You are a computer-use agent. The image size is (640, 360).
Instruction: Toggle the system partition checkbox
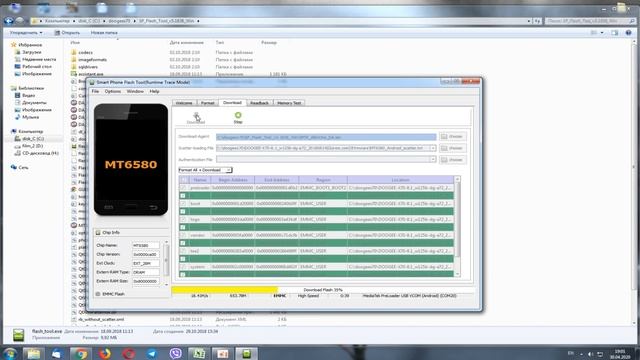[x=183, y=267]
